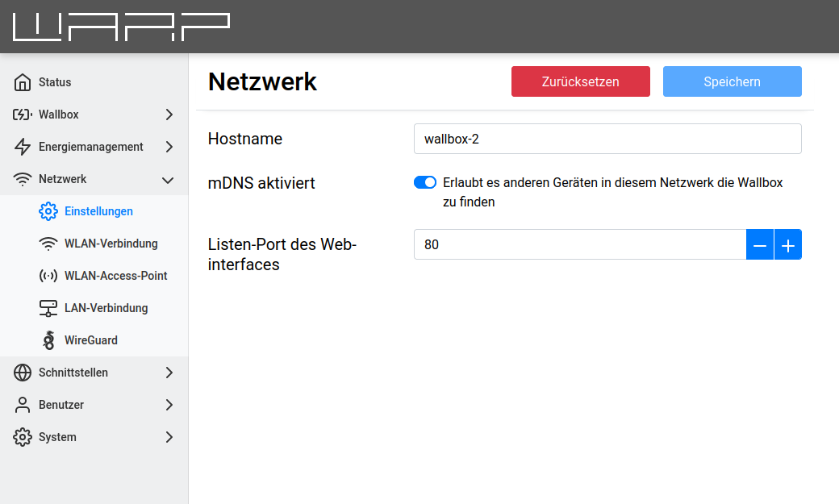Image resolution: width=839 pixels, height=504 pixels.
Task: Disable the mDNS aktiviert switch
Action: pos(425,182)
